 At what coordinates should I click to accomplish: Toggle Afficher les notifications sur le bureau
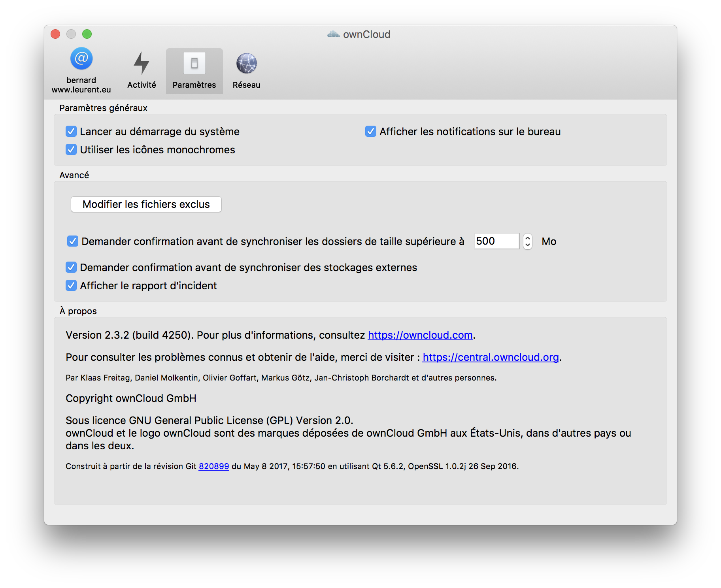(370, 131)
